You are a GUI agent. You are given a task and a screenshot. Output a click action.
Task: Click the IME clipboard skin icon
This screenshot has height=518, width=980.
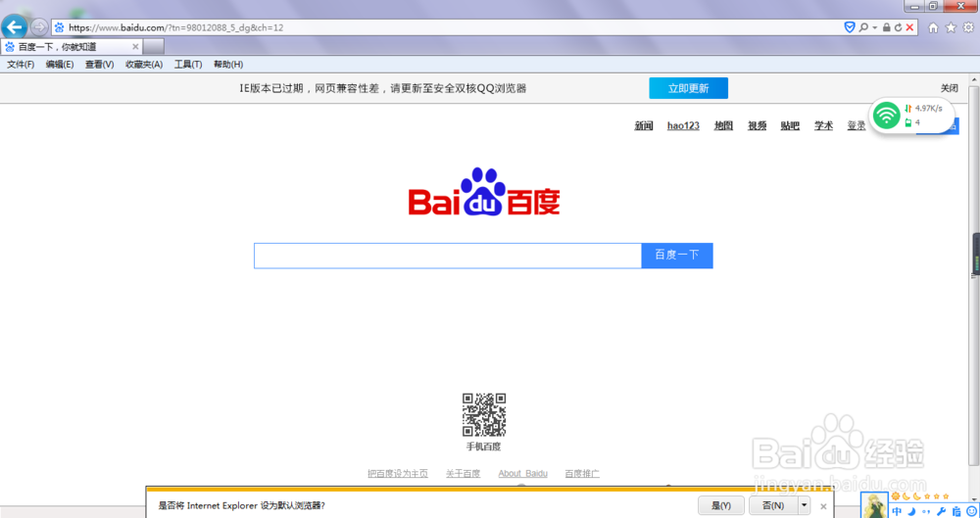tap(956, 511)
